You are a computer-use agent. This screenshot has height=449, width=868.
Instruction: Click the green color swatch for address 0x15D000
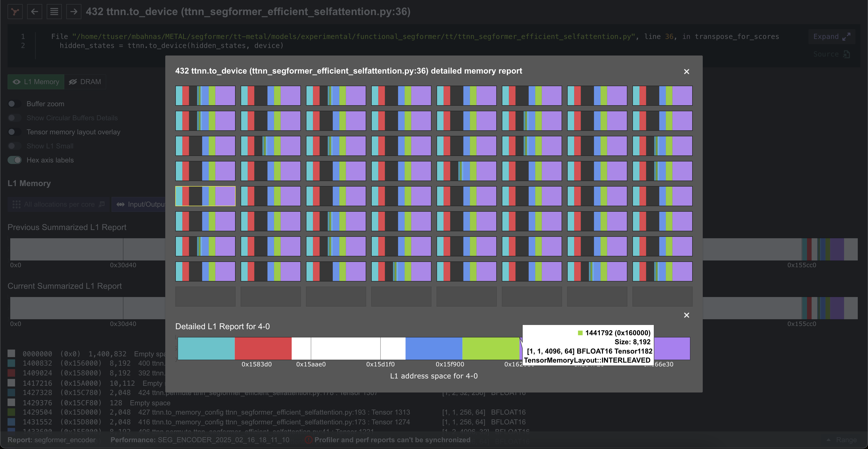pyautogui.click(x=12, y=412)
